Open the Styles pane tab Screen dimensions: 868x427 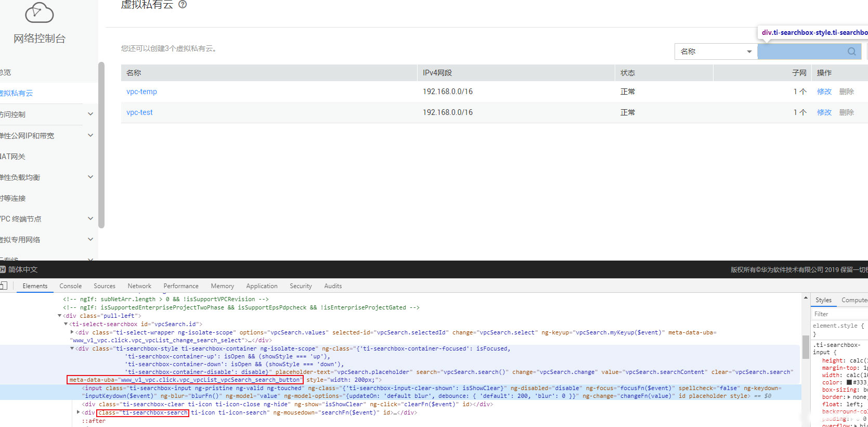(x=823, y=300)
